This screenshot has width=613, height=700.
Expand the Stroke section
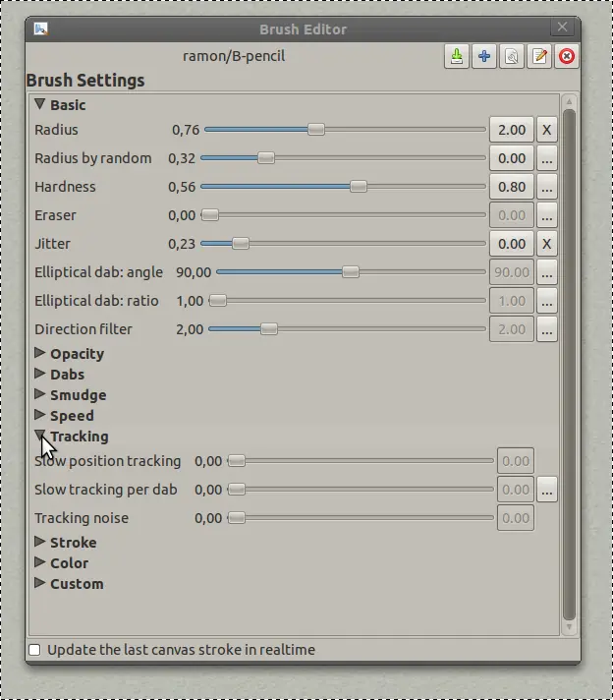39,542
